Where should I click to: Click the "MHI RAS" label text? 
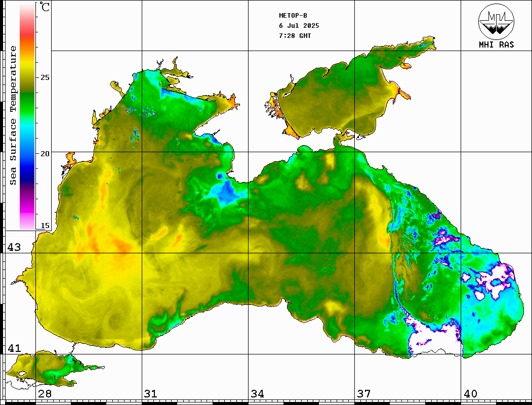pyautogui.click(x=496, y=44)
